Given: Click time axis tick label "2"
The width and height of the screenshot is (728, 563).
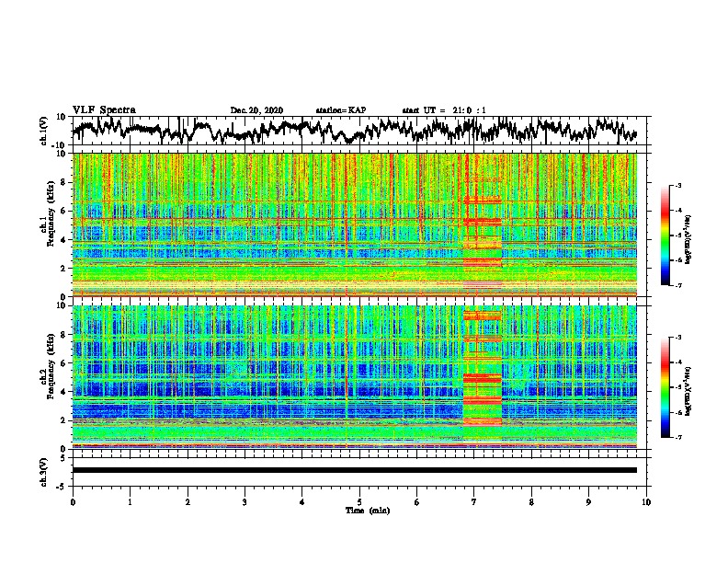Looking at the screenshot, I should coord(188,502).
